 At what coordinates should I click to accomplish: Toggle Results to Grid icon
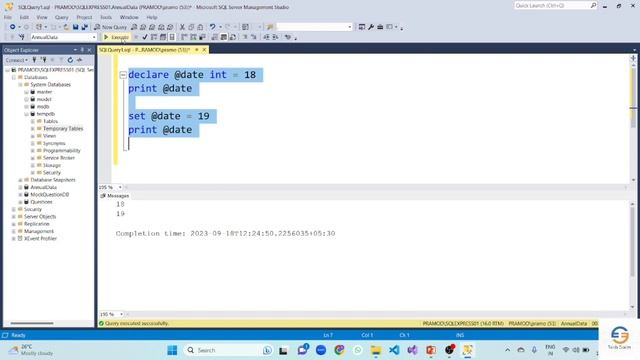pyautogui.click(x=224, y=37)
